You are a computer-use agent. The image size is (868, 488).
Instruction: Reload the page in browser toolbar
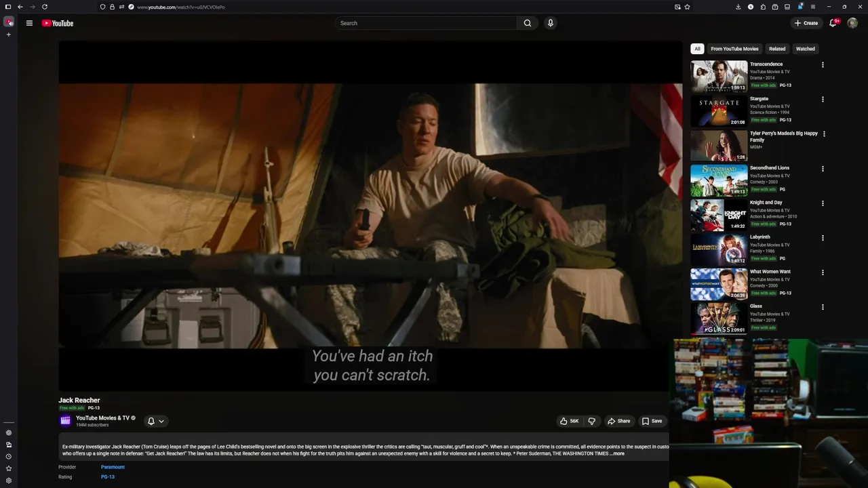[x=45, y=7]
